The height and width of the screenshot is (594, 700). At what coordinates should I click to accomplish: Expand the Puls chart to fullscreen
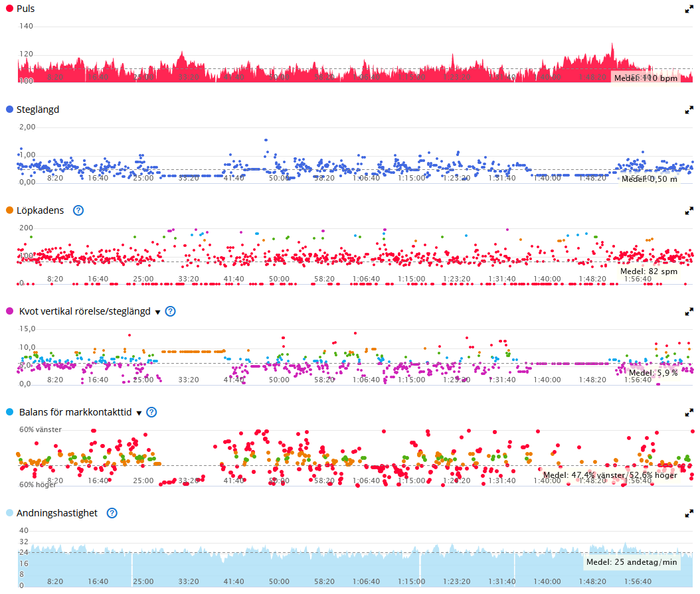pyautogui.click(x=689, y=9)
